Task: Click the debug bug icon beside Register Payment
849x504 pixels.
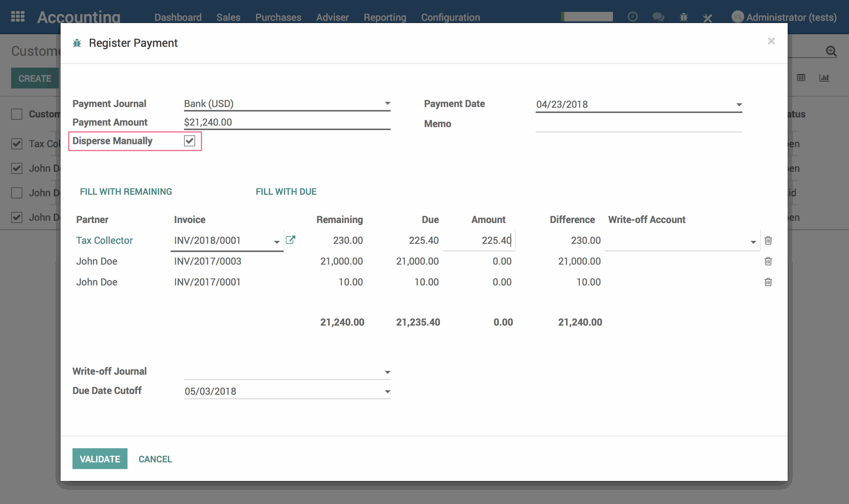Action: (77, 43)
